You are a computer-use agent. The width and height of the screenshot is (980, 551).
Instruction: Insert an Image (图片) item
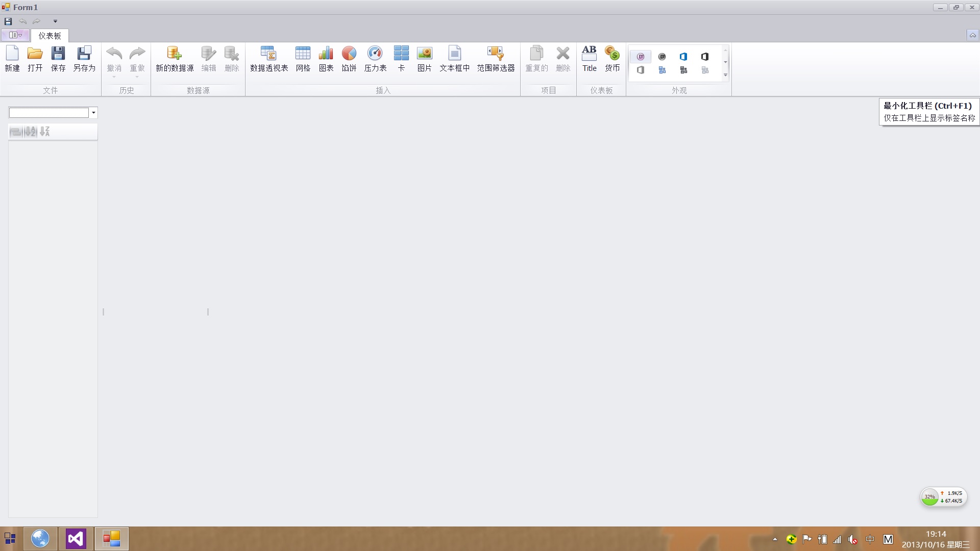(x=424, y=59)
